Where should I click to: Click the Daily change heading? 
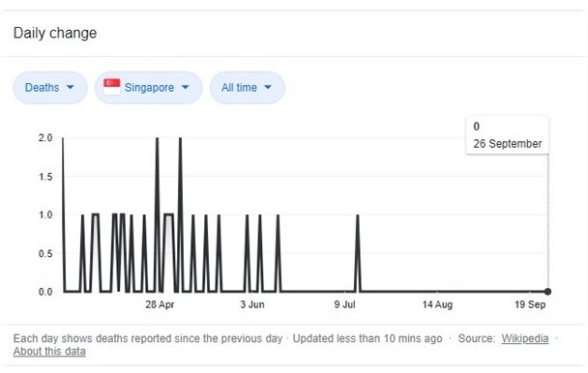(x=55, y=33)
